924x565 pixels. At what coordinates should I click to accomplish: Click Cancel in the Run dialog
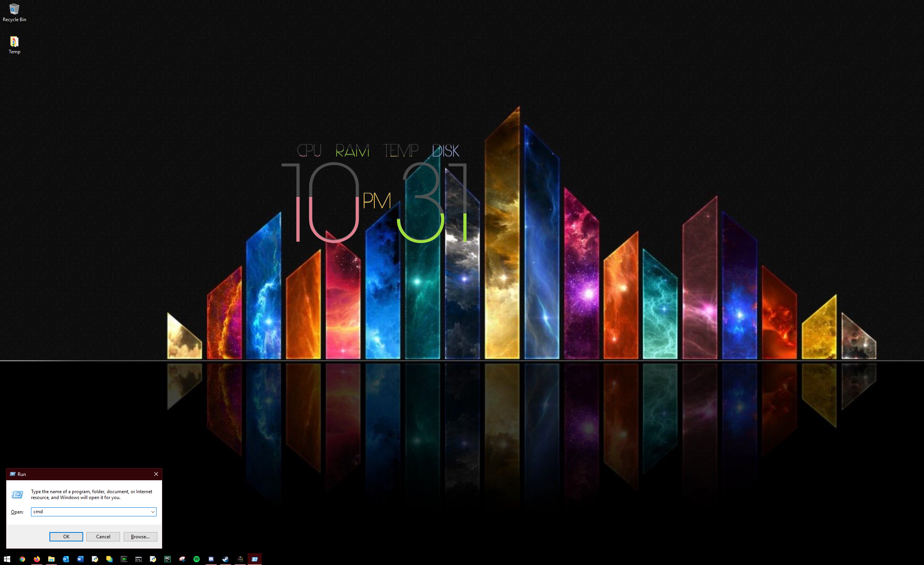103,536
